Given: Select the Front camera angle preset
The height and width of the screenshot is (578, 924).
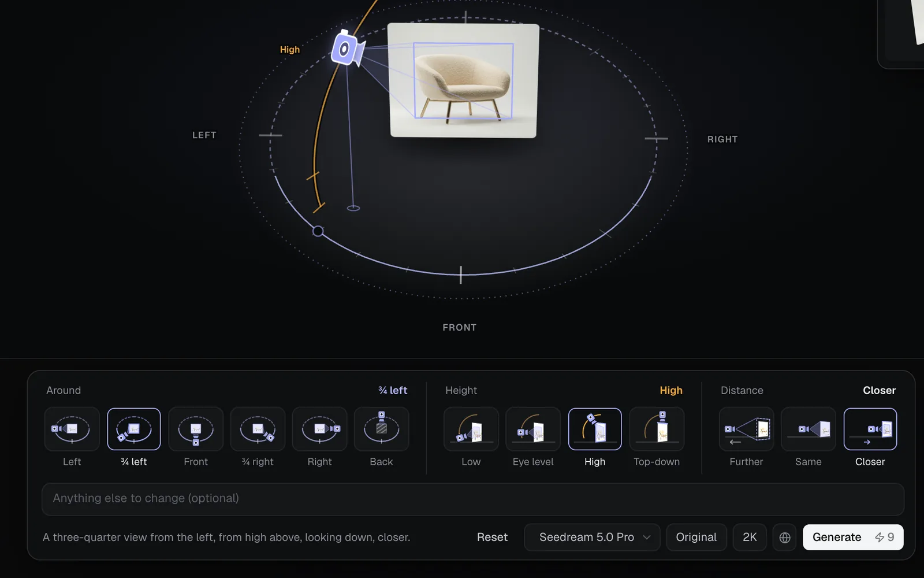Looking at the screenshot, I should [x=196, y=429].
